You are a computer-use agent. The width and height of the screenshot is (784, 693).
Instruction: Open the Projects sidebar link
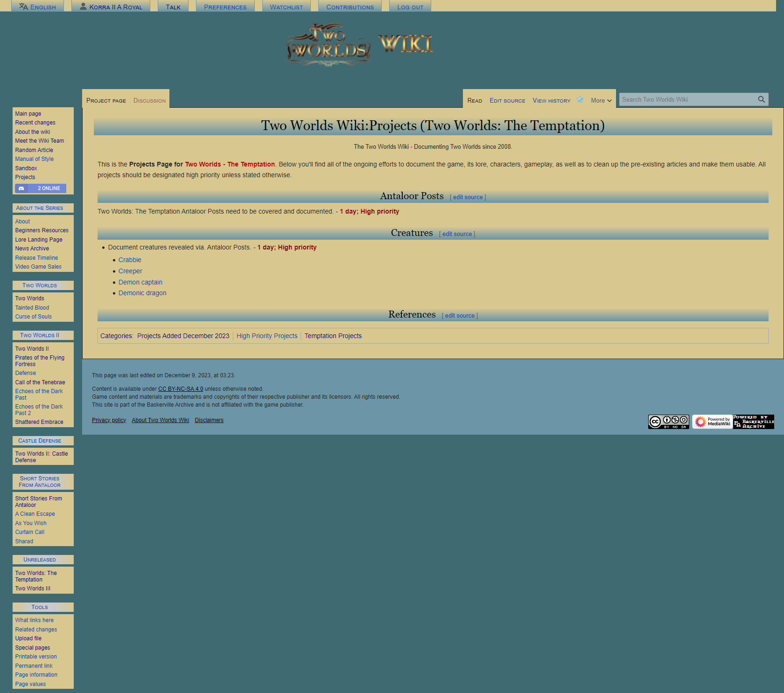click(x=25, y=177)
